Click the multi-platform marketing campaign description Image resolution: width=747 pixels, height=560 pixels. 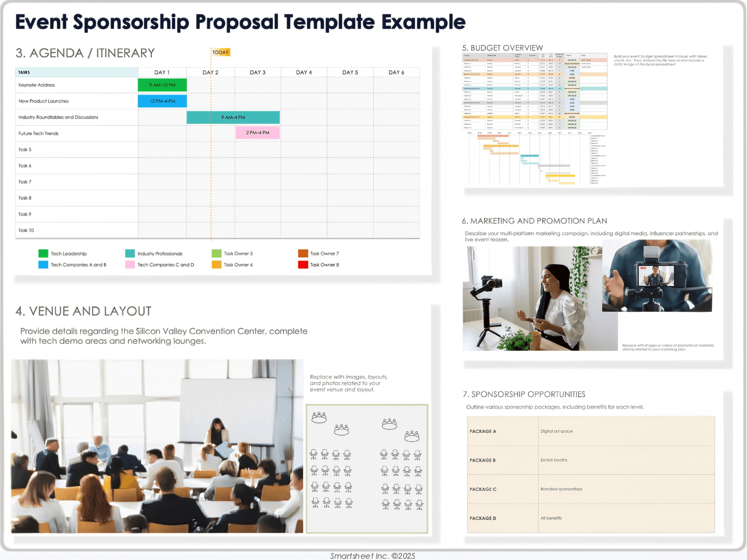(591, 236)
